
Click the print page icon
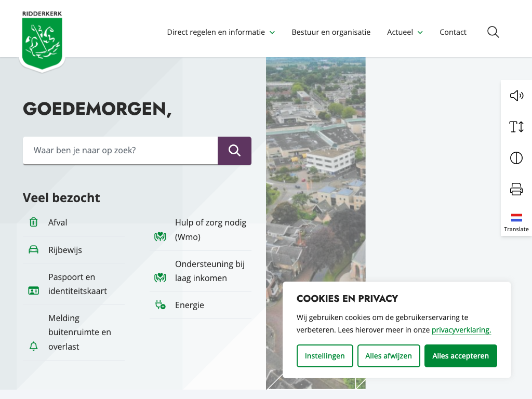(516, 189)
